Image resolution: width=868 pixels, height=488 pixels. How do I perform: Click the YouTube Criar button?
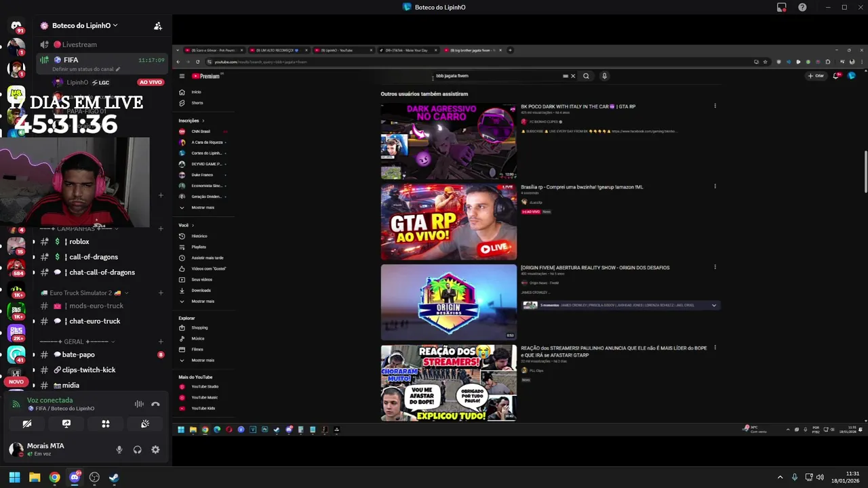tap(816, 76)
